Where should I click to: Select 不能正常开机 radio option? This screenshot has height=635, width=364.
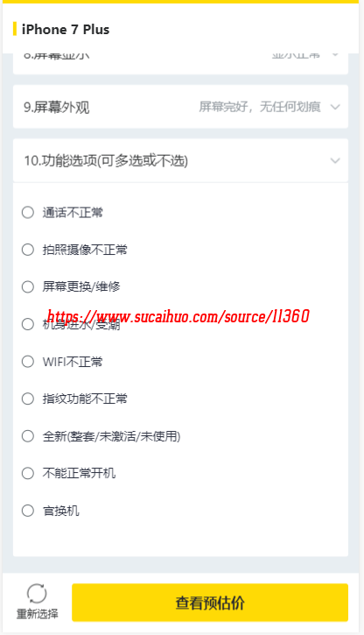28,473
